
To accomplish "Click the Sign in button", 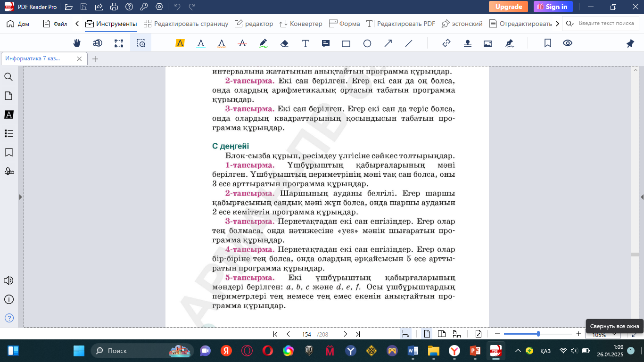I will tap(553, 7).
